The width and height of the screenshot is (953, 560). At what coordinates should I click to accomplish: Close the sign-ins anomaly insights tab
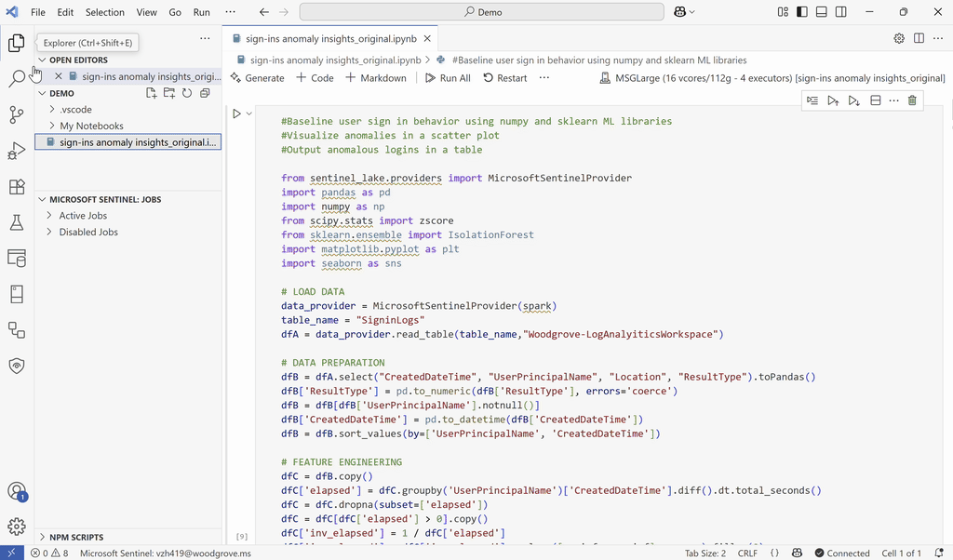tap(427, 38)
